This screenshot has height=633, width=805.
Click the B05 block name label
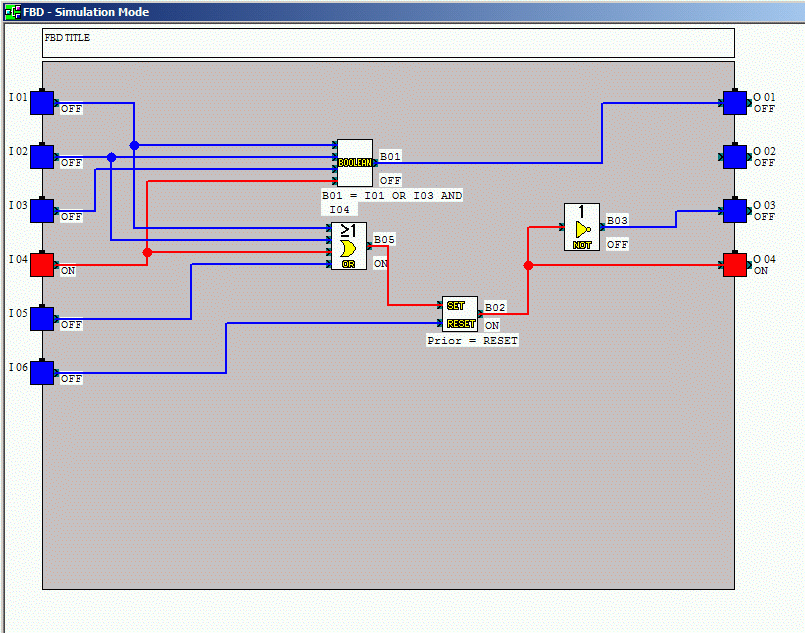[384, 240]
